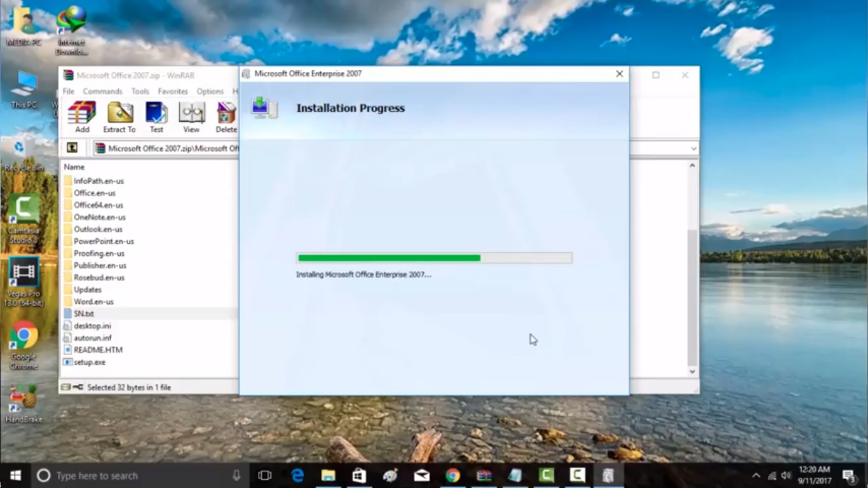The image size is (868, 488).
Task: Click the microphone icon in taskbar search
Action: (237, 475)
